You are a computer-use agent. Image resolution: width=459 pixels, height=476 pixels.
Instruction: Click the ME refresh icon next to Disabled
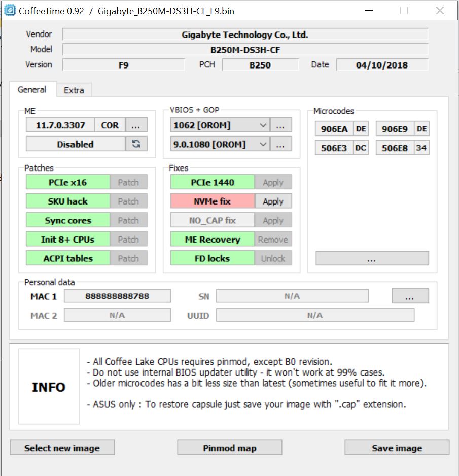[136, 144]
